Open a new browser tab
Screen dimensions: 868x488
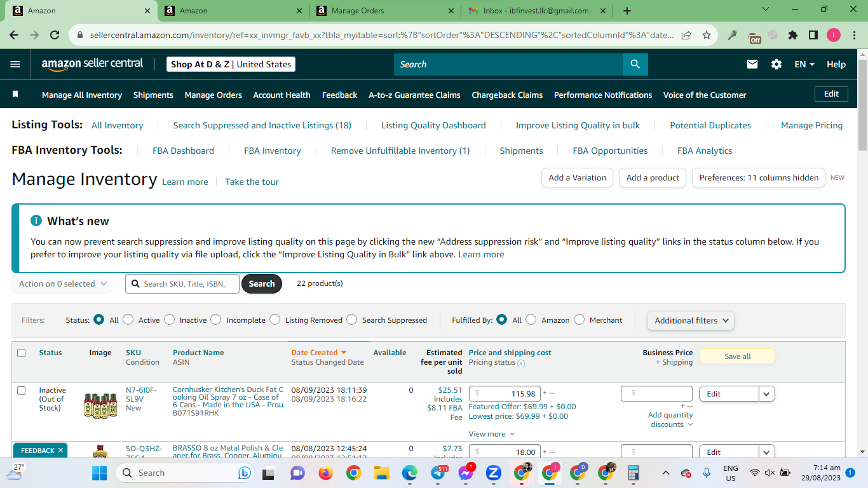pyautogui.click(x=627, y=11)
